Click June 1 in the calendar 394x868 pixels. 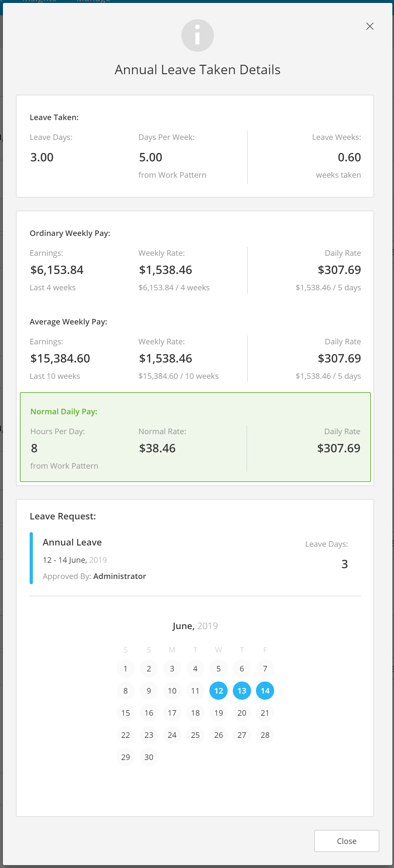[x=125, y=668]
